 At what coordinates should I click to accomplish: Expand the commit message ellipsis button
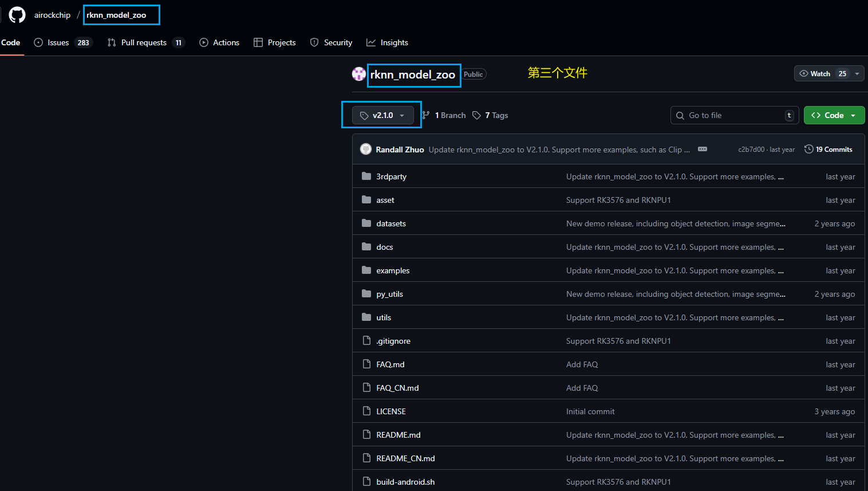point(703,149)
